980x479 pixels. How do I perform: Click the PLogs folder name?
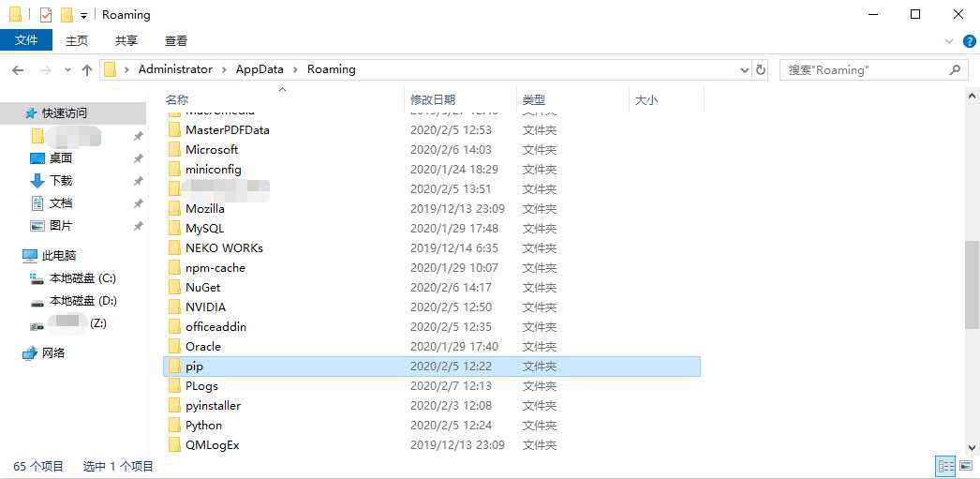pos(201,386)
